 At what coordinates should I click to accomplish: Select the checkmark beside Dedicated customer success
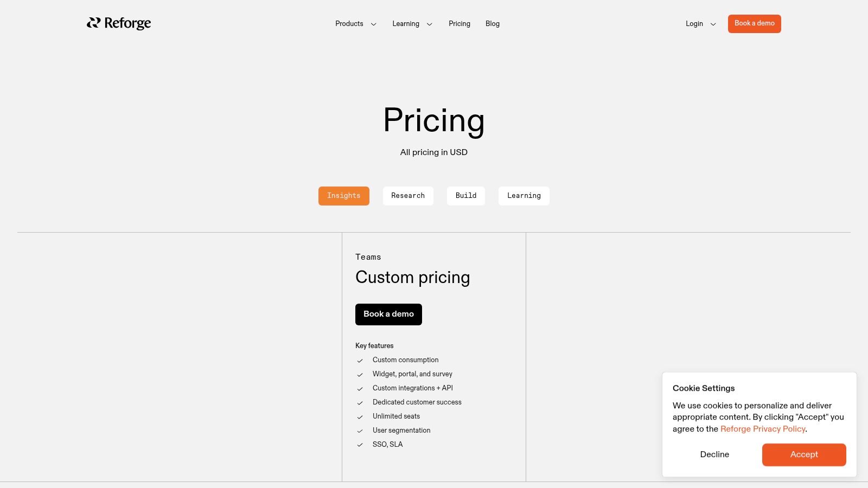(x=360, y=403)
